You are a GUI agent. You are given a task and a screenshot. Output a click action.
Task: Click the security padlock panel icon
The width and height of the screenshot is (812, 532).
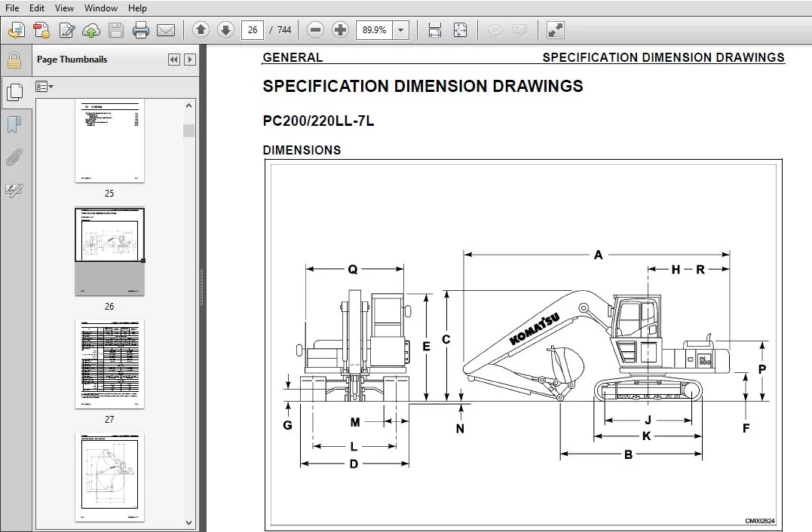(x=14, y=60)
